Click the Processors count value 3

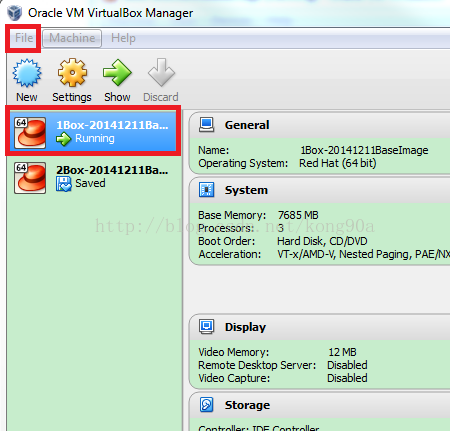[x=281, y=228]
